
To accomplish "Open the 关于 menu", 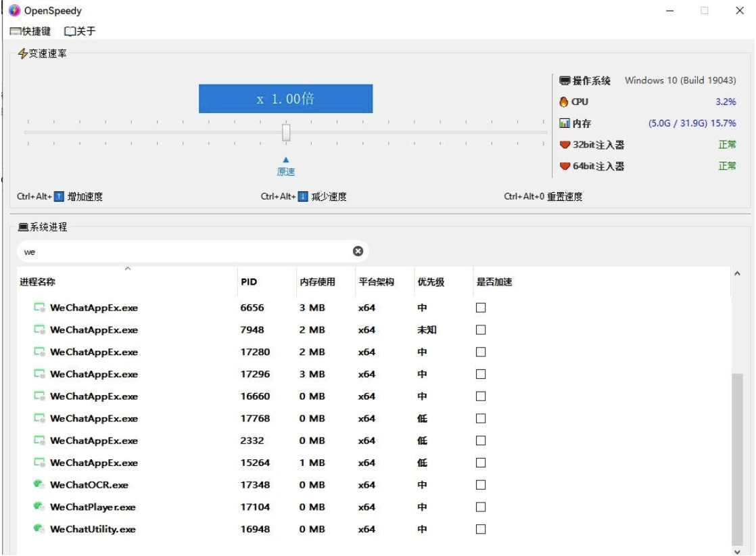I will [x=80, y=31].
